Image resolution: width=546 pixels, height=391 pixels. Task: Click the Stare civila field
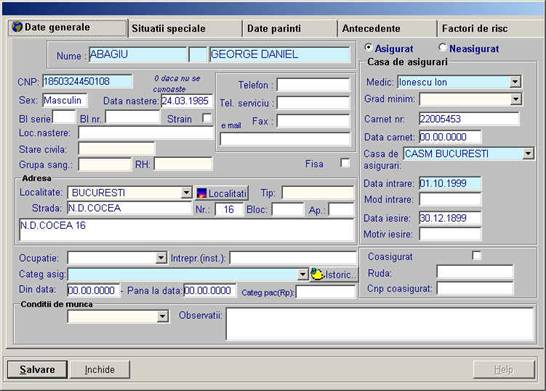(117, 149)
